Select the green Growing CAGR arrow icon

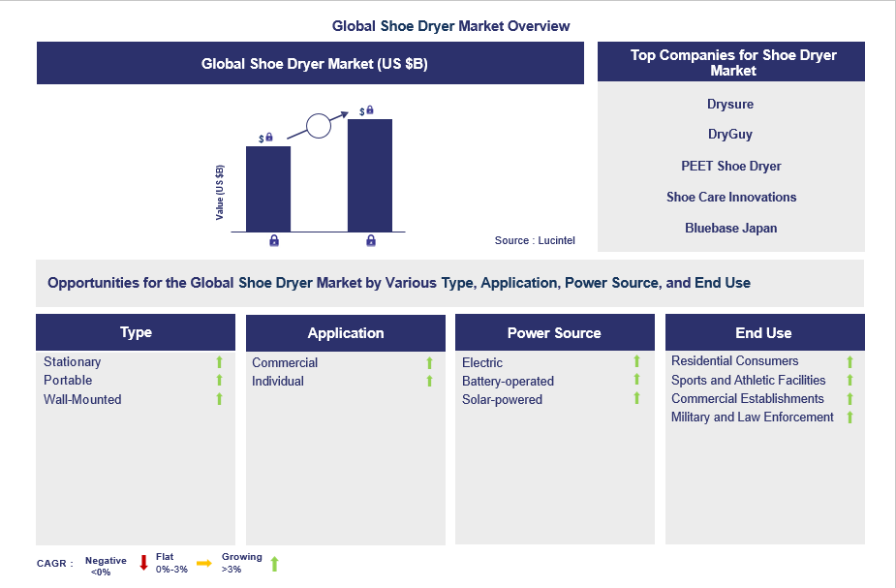274,562
